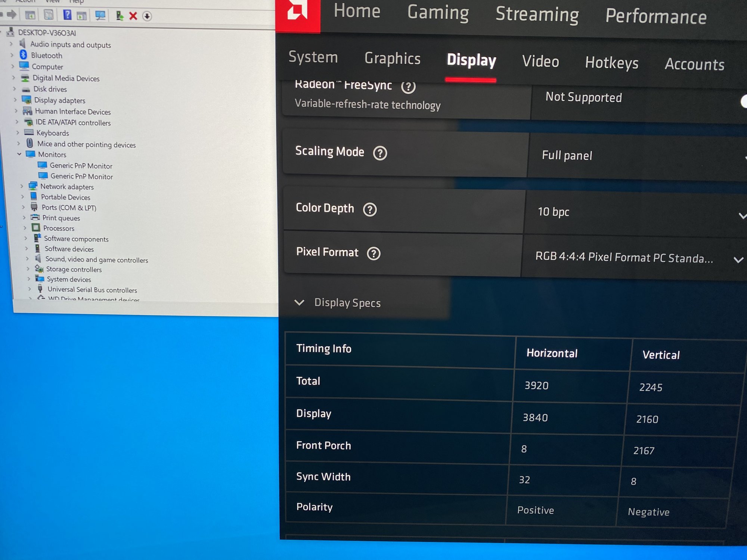
Task: Open the Scaling Mode Full panel dropdown
Action: 635,156
